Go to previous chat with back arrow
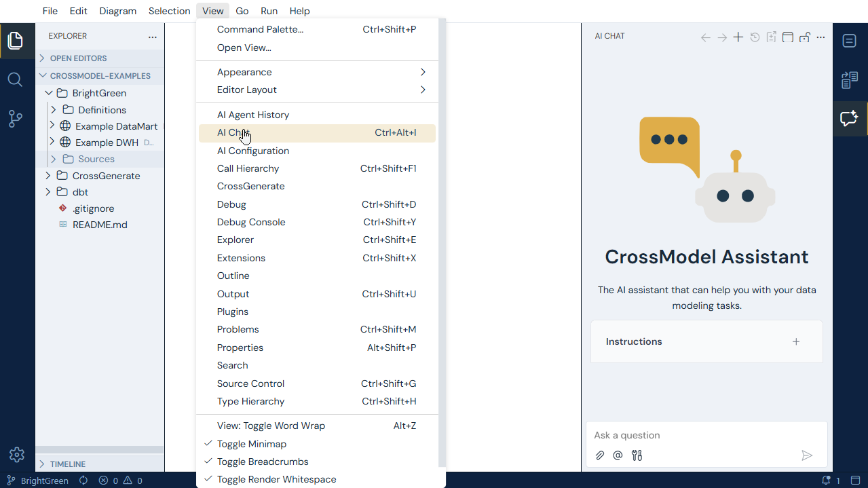Viewport: 868px width, 488px height. pos(706,37)
